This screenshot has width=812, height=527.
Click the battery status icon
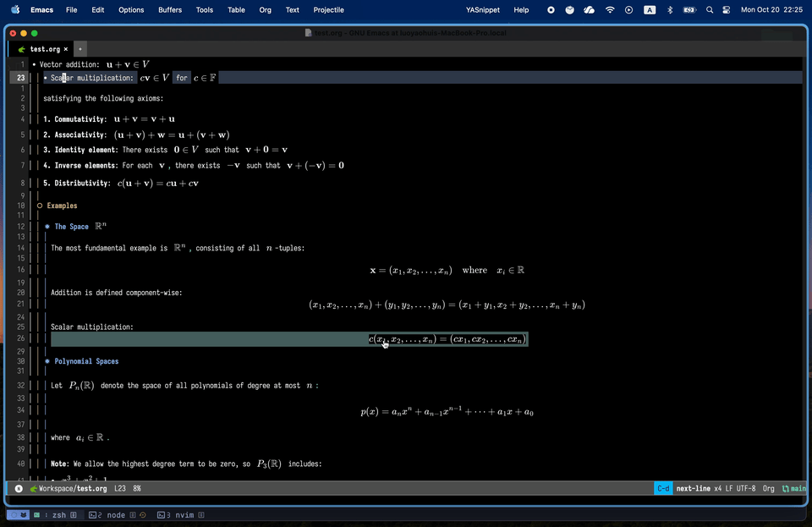pos(689,10)
